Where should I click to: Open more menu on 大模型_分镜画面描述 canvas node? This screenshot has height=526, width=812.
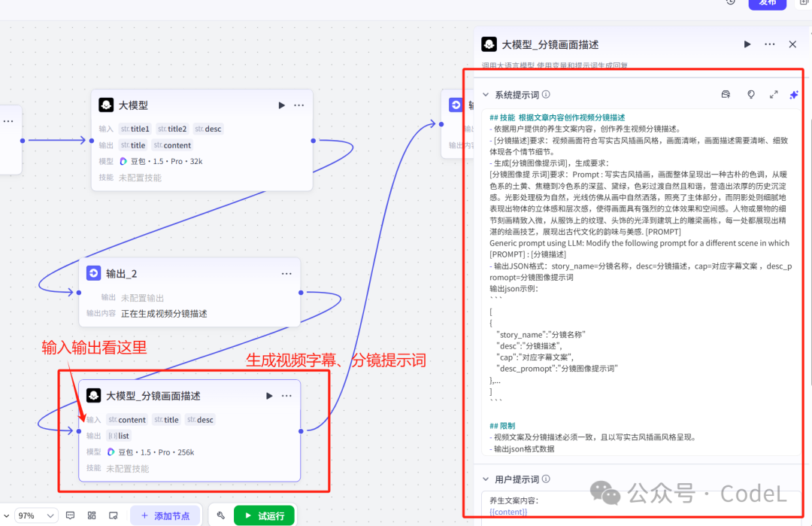click(286, 396)
